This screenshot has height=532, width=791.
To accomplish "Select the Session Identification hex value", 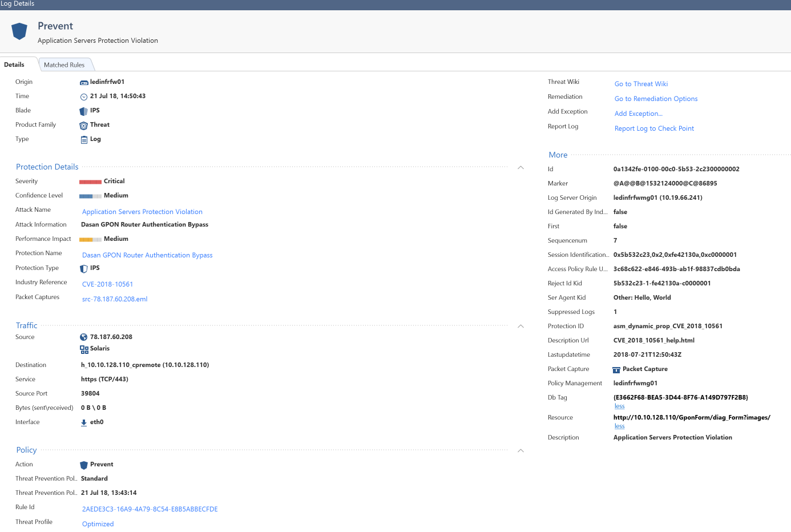I will click(x=675, y=255).
